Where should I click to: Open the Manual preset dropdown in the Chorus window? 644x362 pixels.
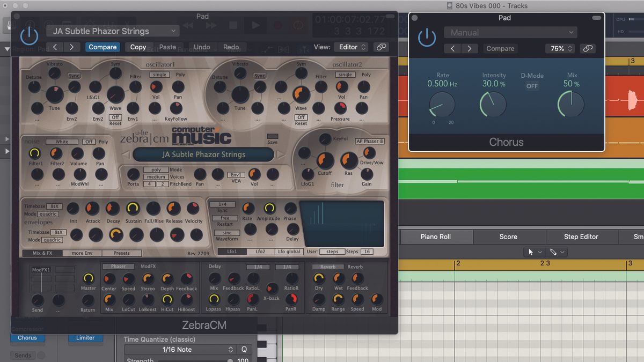pos(510,32)
